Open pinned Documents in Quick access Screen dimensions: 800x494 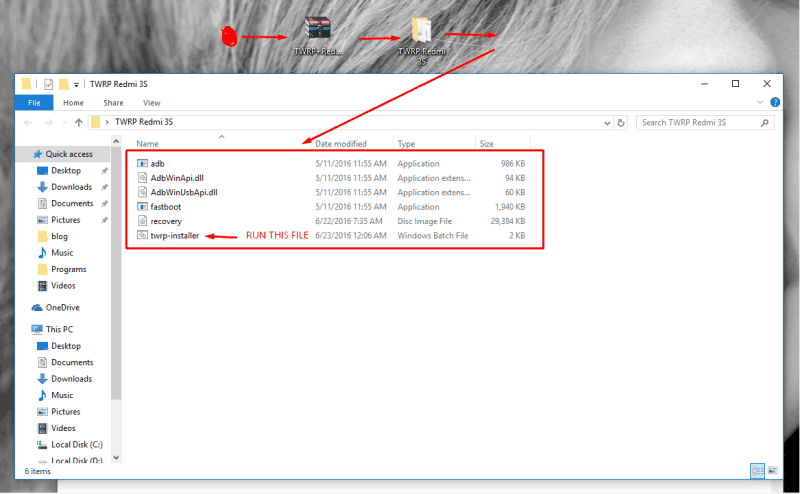72,203
